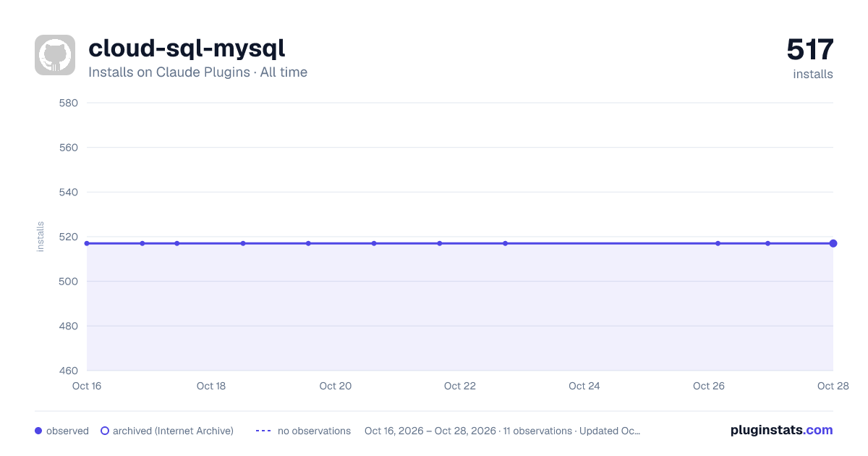The width and height of the screenshot is (868, 456).
Task: Click the large '517' install count
Action: pos(810,49)
